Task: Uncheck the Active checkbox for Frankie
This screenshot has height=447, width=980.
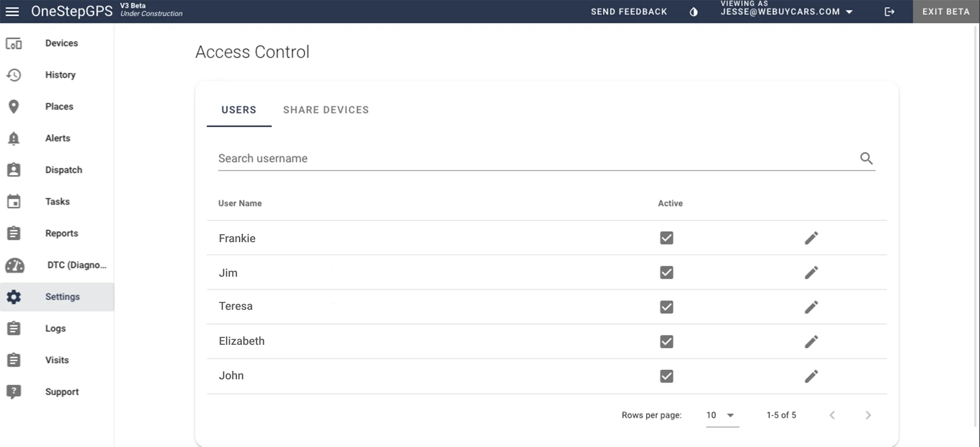Action: 666,238
